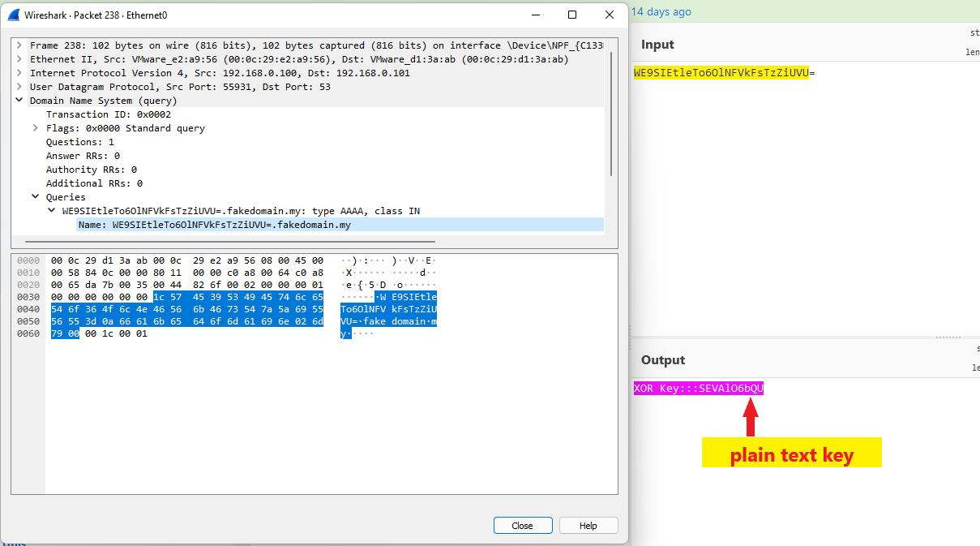Select the Answer RRs: 0 line

coord(83,156)
